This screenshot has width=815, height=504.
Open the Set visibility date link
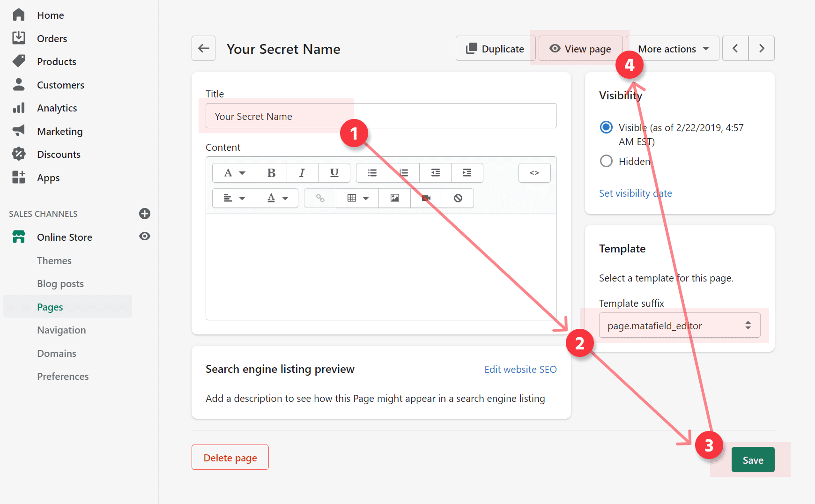click(635, 193)
